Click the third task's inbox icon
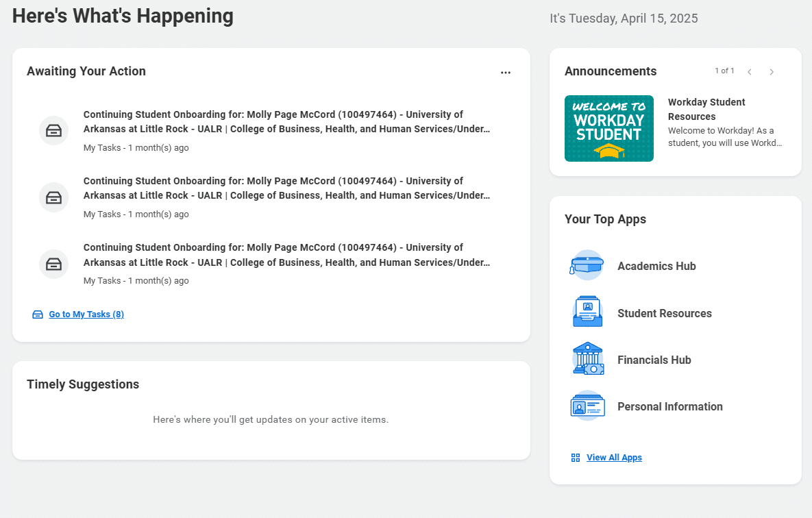Screen dimensions: 812x518 pyautogui.click(x=53, y=264)
